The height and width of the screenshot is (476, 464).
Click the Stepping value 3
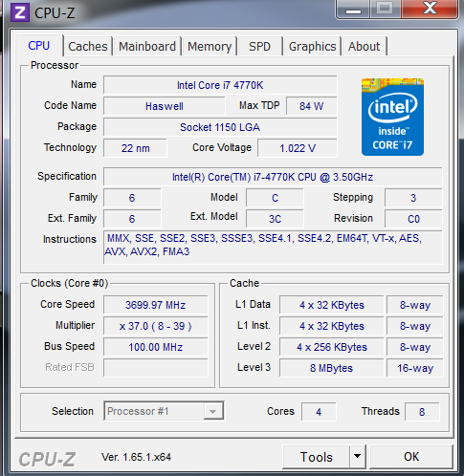[413, 198]
